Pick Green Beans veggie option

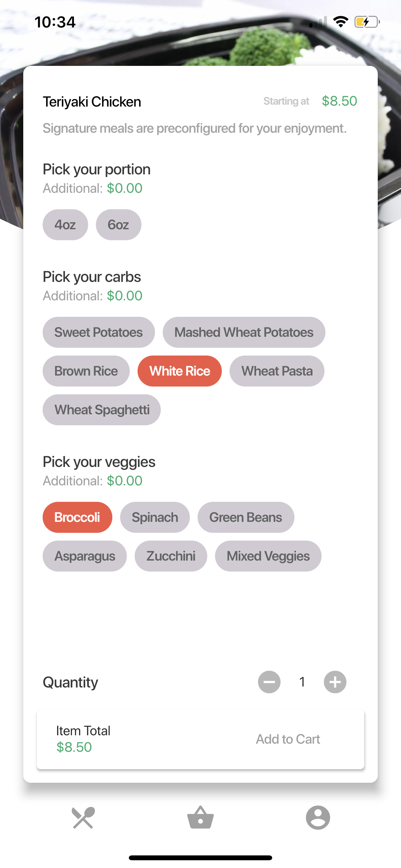point(246,517)
